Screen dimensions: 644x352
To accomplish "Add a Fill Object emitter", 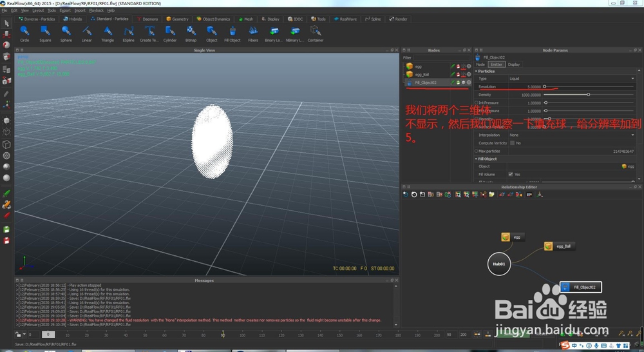I will point(232,34).
